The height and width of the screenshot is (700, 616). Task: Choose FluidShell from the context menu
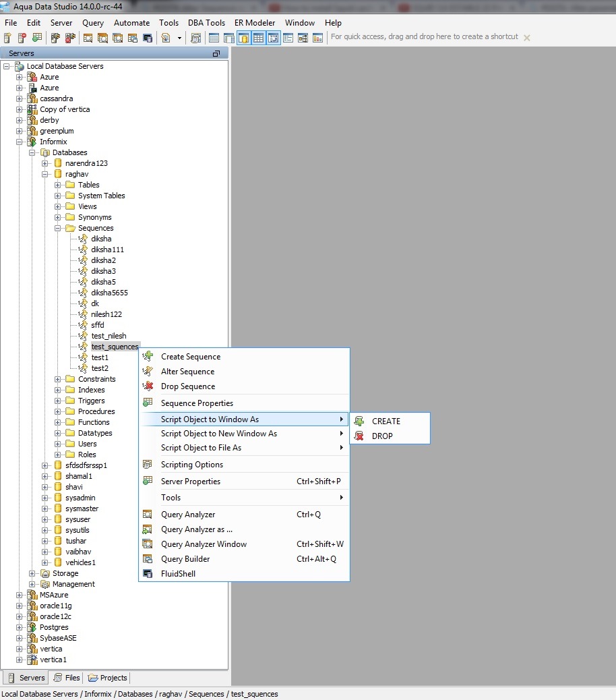pyautogui.click(x=244, y=574)
